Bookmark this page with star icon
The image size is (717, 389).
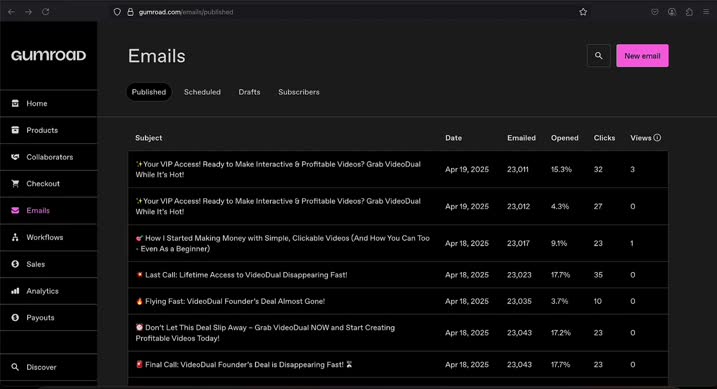[583, 12]
